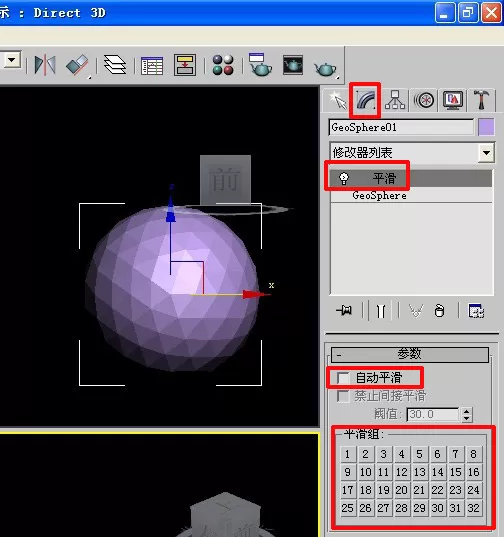Switch to the Display panel tab
Screen dimensions: 504x537
[x=453, y=100]
